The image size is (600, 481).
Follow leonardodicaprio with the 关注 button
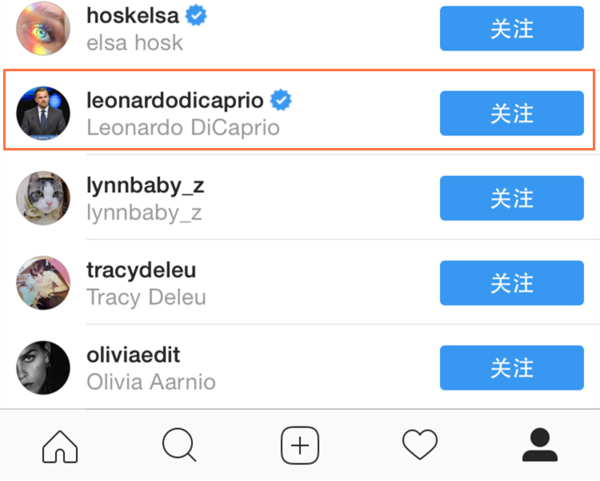pos(511,113)
